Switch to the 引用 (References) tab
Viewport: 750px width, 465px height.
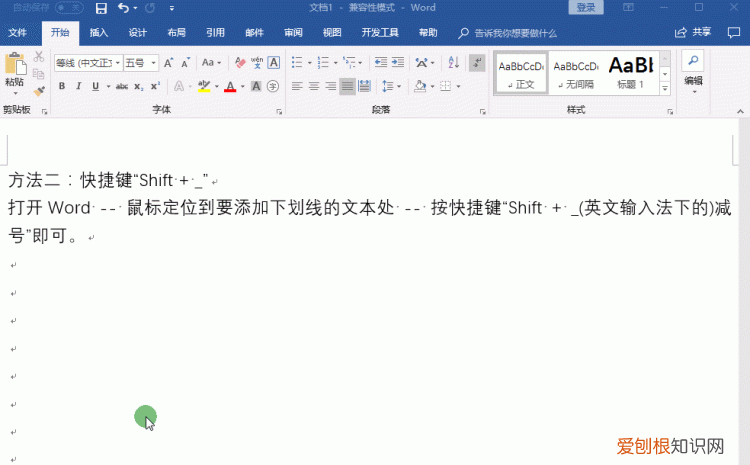coord(215,33)
